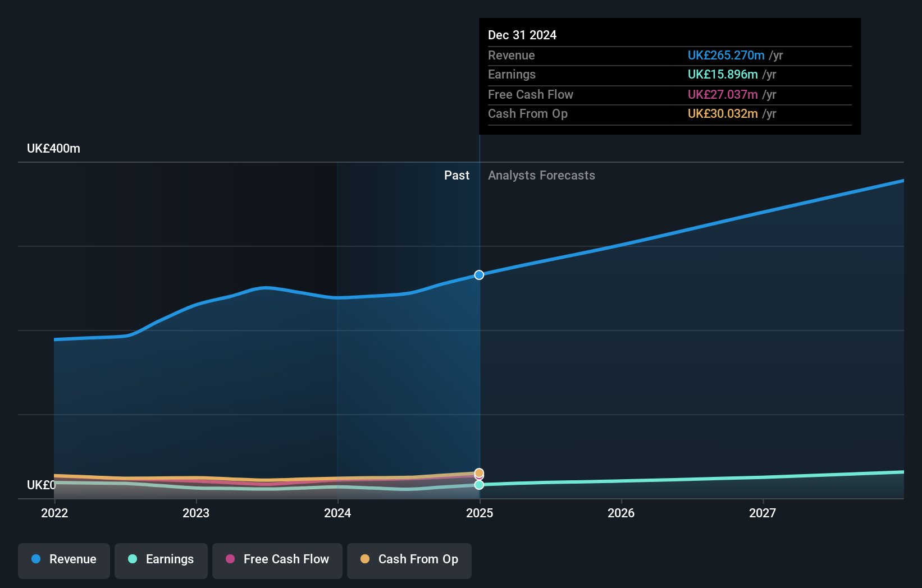Viewport: 922px width, 588px height.
Task: Click the 2023 x-axis label
Action: pos(196,513)
